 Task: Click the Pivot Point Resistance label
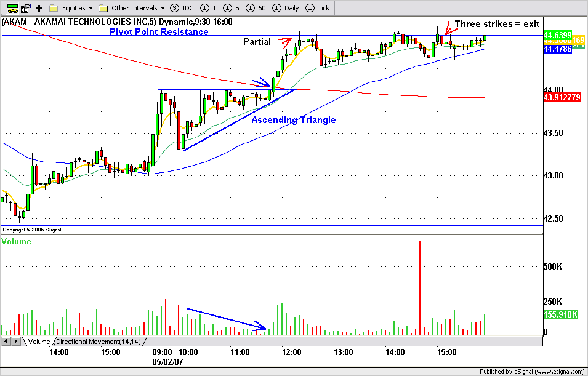coord(159,32)
